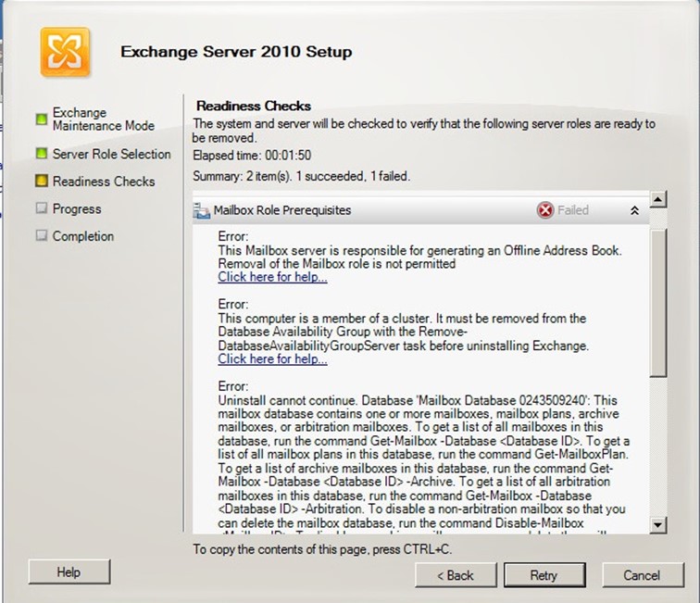
Task: Click the Summary 2 item(s) line
Action: [x=301, y=176]
